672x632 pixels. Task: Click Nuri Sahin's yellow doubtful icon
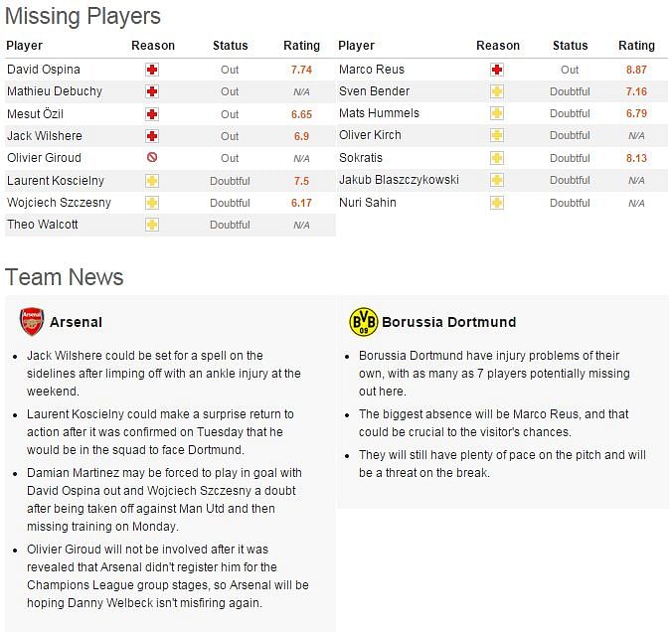click(x=497, y=203)
